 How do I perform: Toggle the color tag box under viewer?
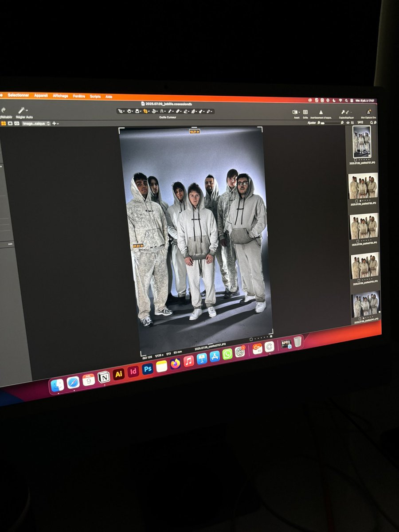click(251, 339)
